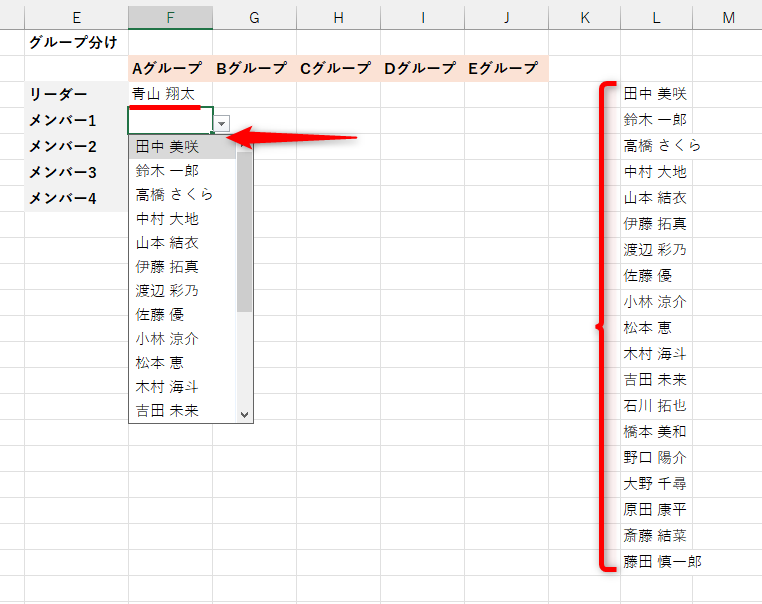This screenshot has height=604, width=762.
Task: Click the Bグループ header cell
Action: (254, 68)
